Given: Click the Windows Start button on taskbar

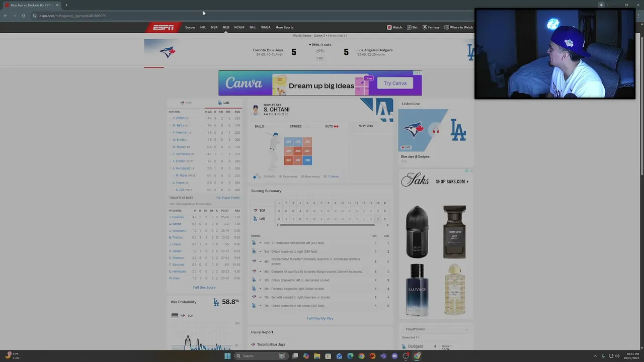Looking at the screenshot, I should [227, 356].
